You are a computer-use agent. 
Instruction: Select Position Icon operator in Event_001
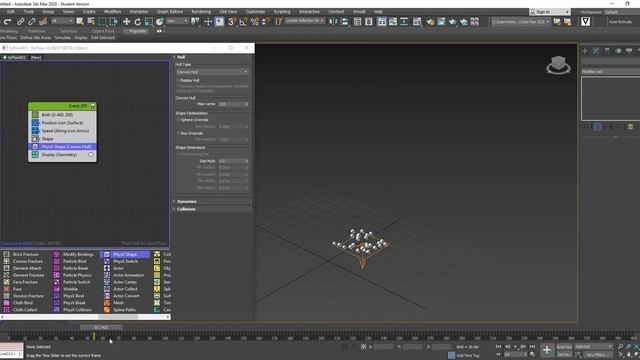(62, 123)
